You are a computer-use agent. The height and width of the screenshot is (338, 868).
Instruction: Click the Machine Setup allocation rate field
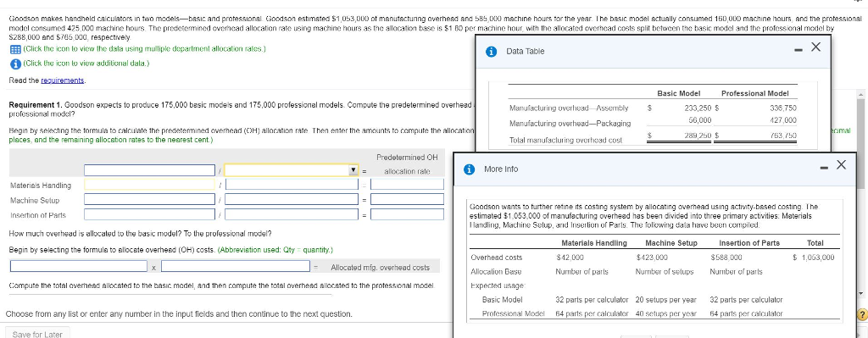pos(408,198)
